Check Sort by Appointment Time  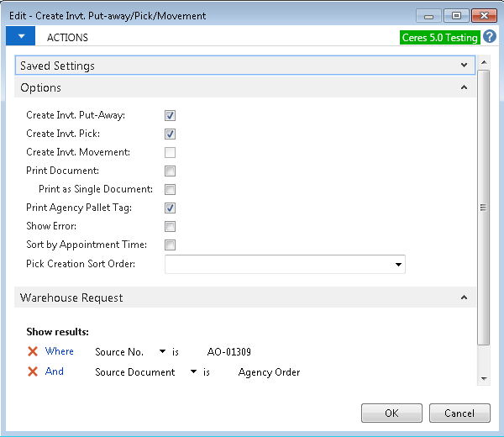pos(170,245)
